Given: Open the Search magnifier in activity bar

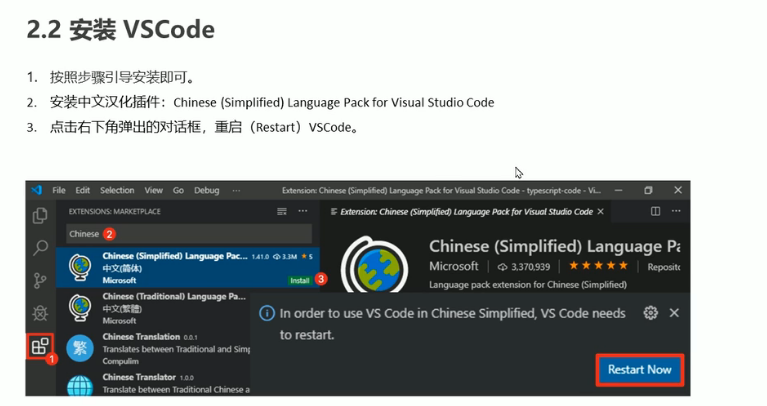Looking at the screenshot, I should pos(40,247).
